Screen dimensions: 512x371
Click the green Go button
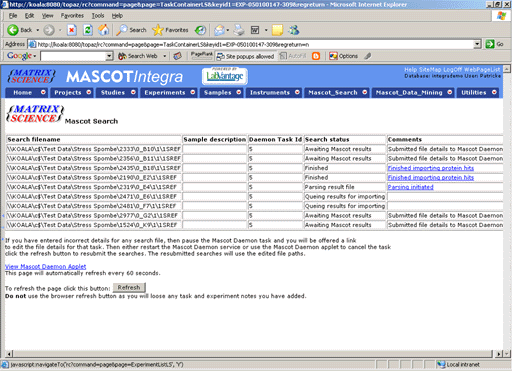click(x=495, y=44)
